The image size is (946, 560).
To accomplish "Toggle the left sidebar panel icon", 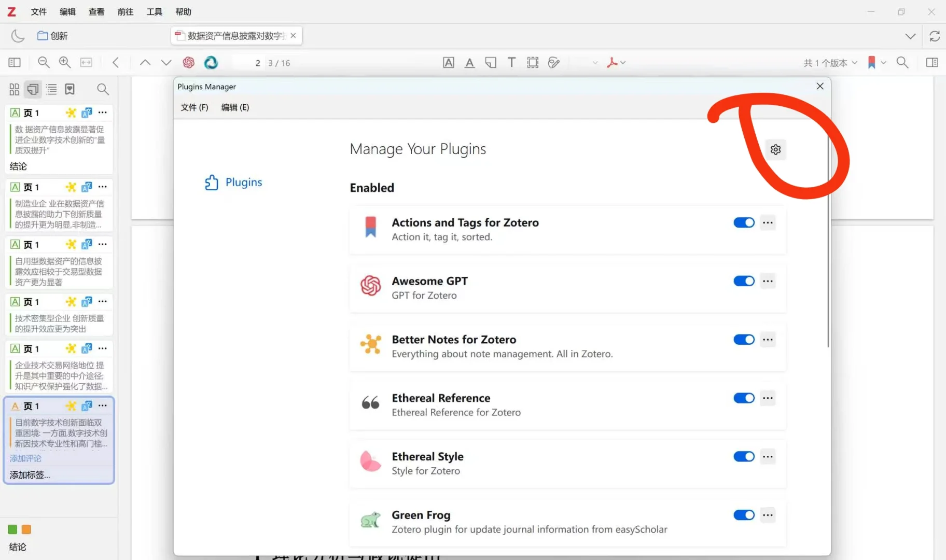I will pyautogui.click(x=15, y=63).
